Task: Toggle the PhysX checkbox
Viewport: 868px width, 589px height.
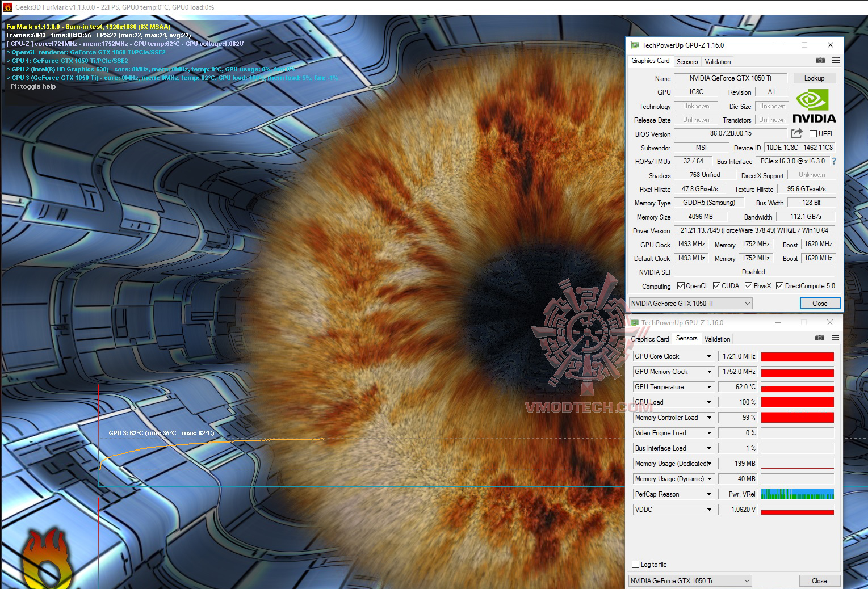Action: [748, 286]
